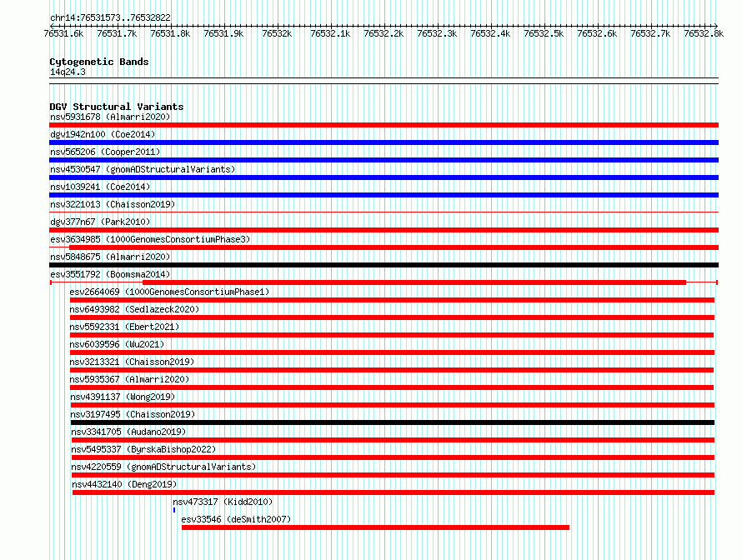Click the black bar under nsv3197495
This screenshot has height=560, width=742.
[393, 422]
